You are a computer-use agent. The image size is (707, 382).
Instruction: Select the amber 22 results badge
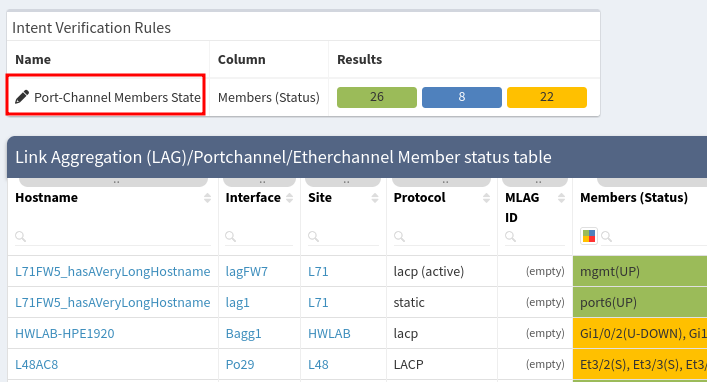(547, 97)
